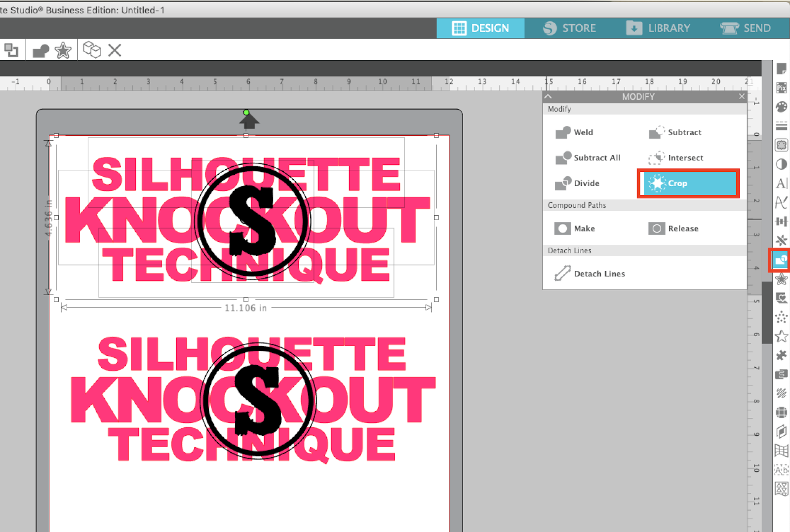Collapse the Modify panel header
Screen dimensions: 790x532
548,96
